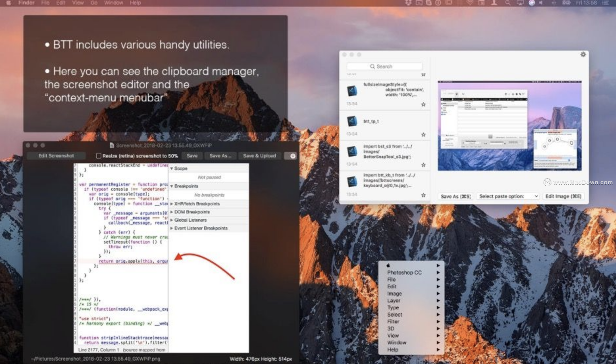Open the Help submenu in context menu

coord(411,350)
